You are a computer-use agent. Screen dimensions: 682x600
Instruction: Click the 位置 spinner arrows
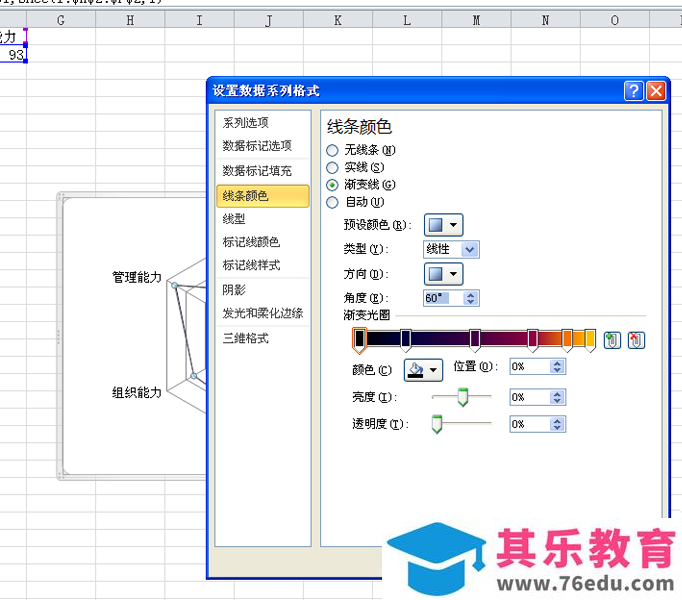click(x=557, y=367)
